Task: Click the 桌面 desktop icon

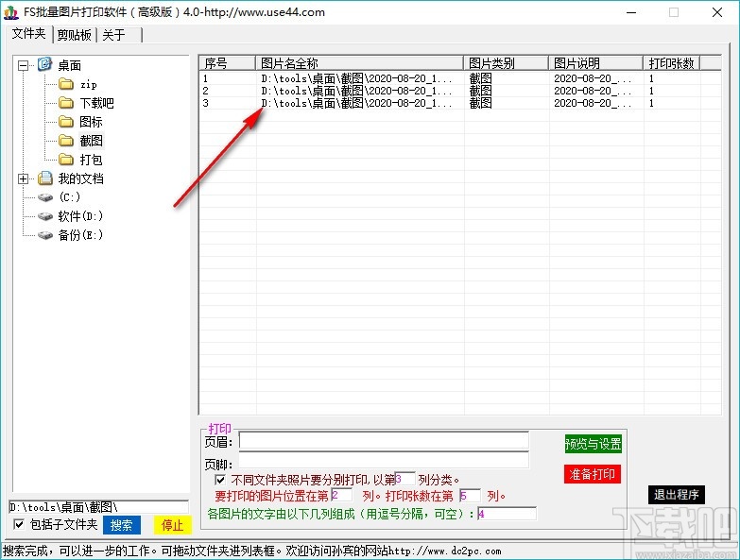Action: click(44, 64)
